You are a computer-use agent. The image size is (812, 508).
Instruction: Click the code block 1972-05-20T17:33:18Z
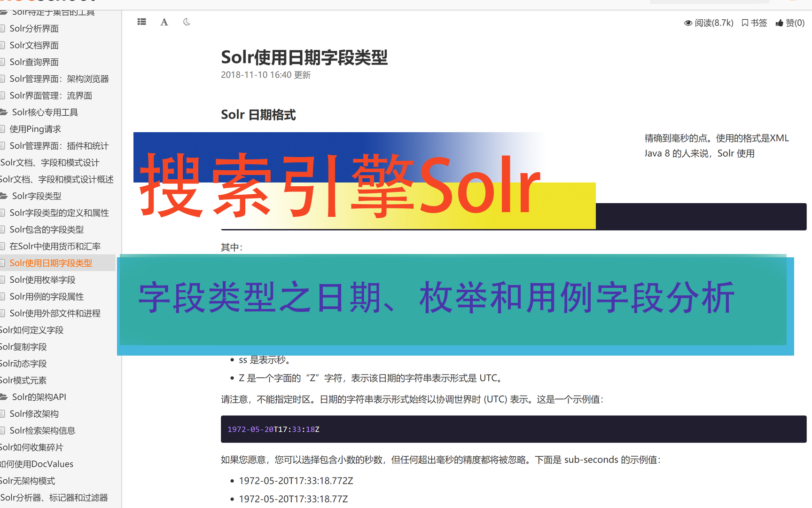click(x=514, y=429)
